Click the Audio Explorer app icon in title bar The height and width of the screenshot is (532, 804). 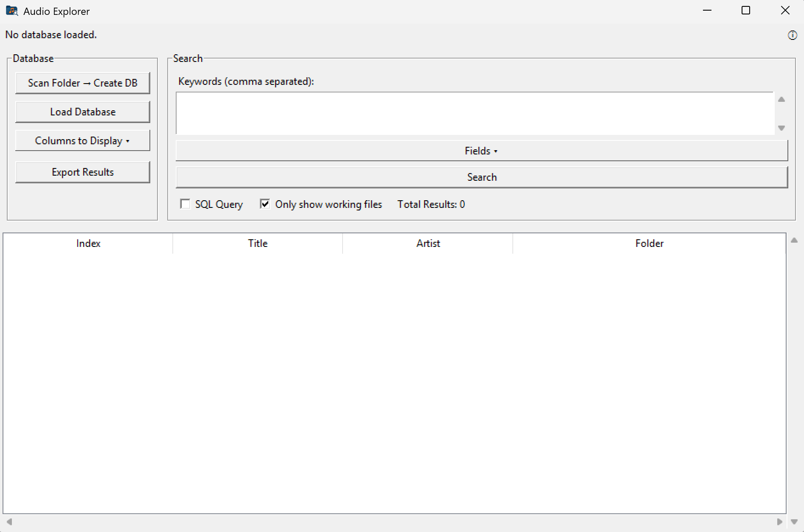(x=12, y=11)
